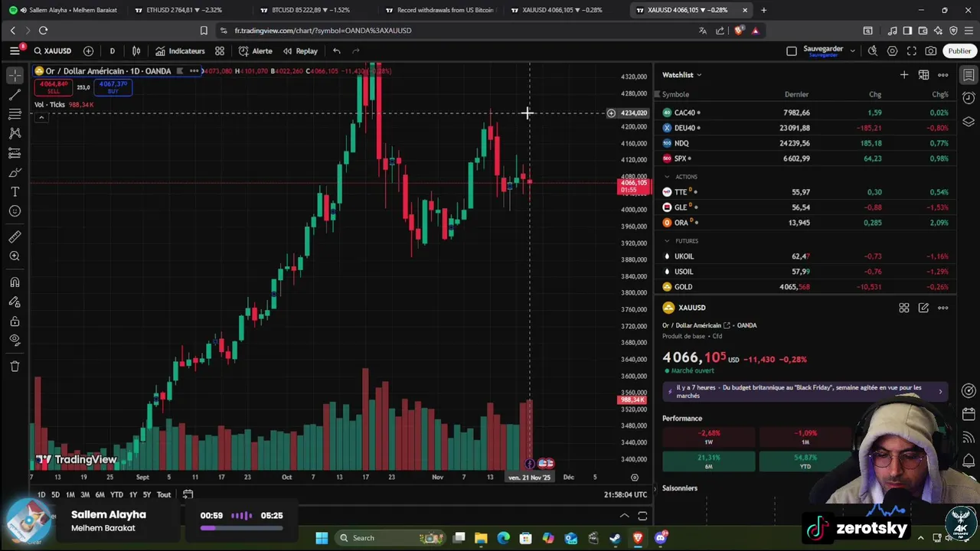
Task: Select the zoom in tool
Action: tap(15, 256)
